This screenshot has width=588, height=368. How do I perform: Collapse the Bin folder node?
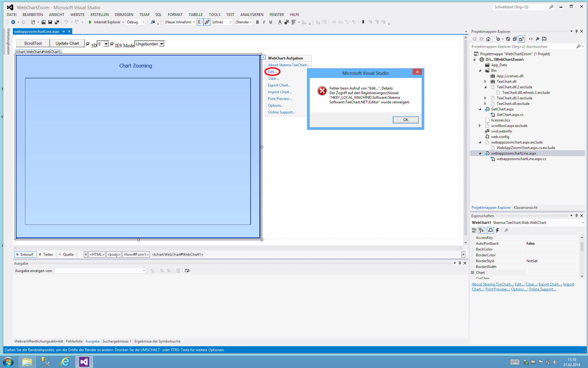click(480, 71)
